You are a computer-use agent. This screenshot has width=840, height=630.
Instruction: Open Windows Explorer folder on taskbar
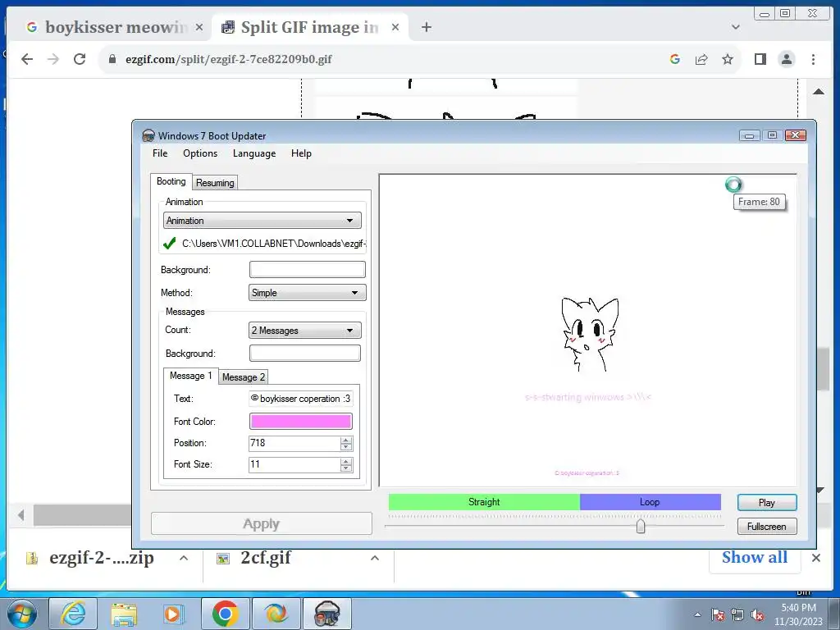coord(124,614)
